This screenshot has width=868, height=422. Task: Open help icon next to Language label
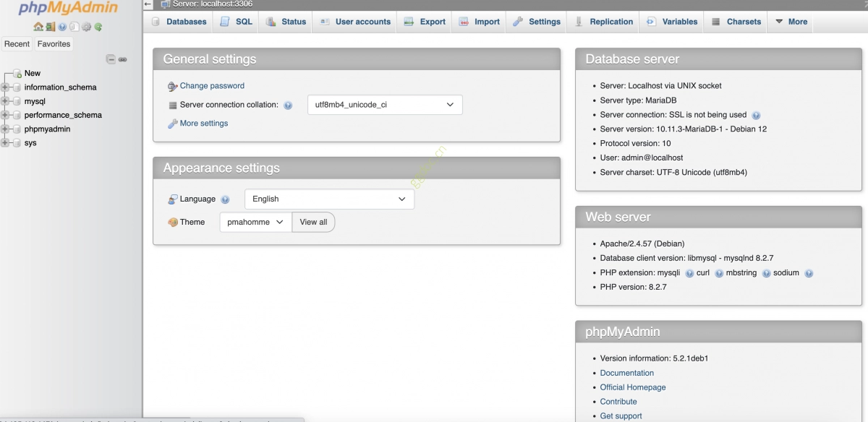click(225, 199)
